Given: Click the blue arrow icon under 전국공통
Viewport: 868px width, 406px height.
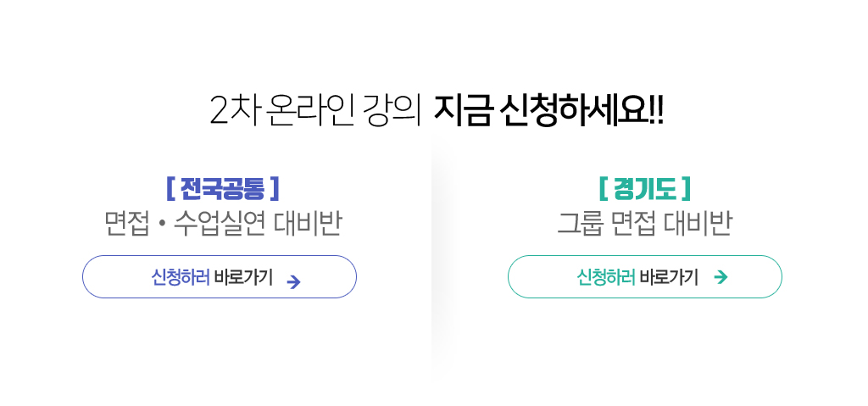Looking at the screenshot, I should pyautogui.click(x=294, y=281).
